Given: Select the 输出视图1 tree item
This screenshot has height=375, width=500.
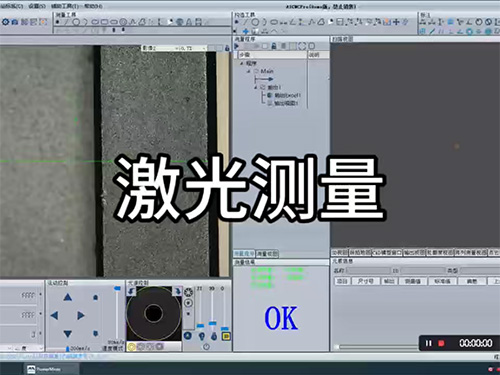Looking at the screenshot, I should (283, 103).
